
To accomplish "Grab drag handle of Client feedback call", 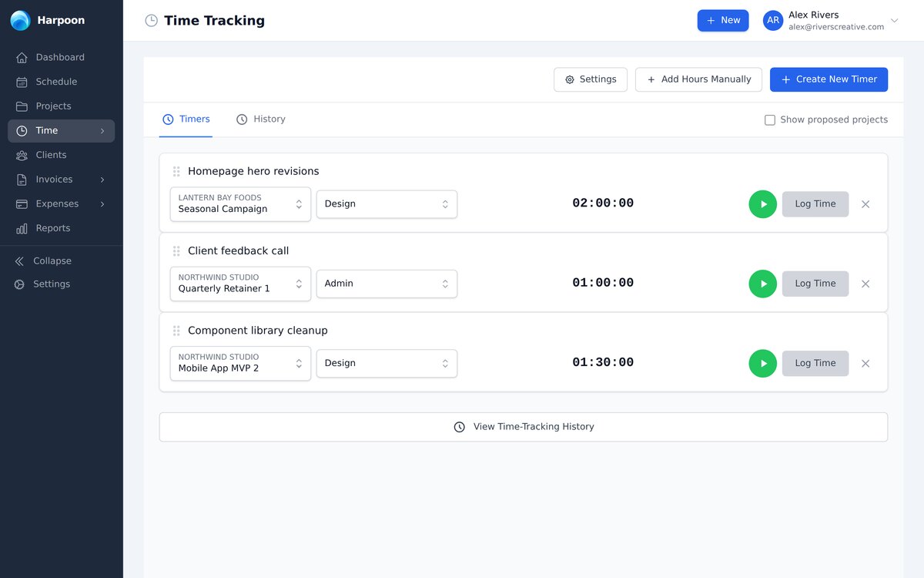I will click(176, 251).
